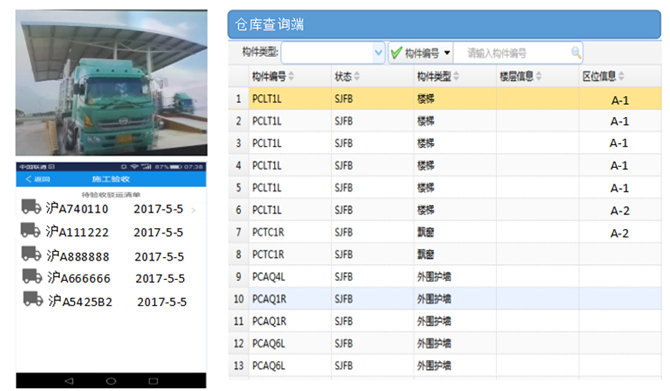
Task: Tap the truck icon for 沪A5425B2
Action: 33,299
